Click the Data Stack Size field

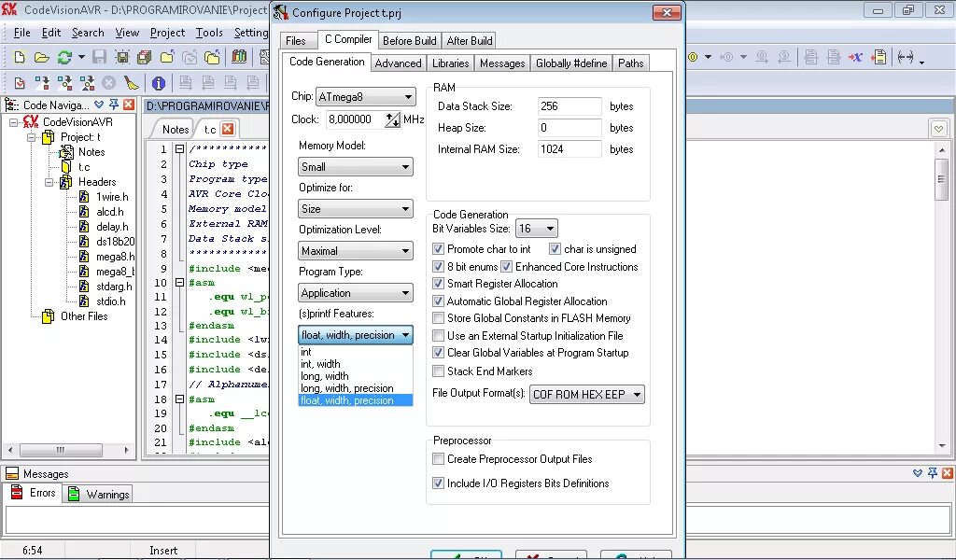pyautogui.click(x=569, y=106)
